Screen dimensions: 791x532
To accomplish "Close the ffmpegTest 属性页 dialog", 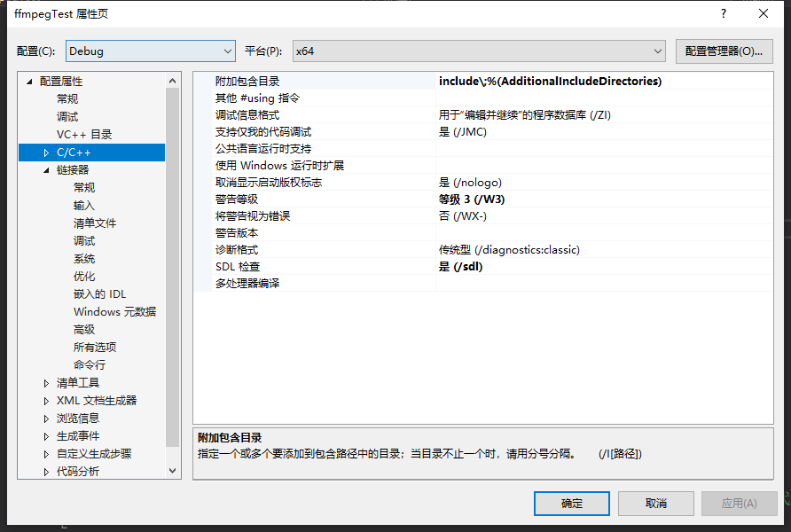I will point(764,13).
